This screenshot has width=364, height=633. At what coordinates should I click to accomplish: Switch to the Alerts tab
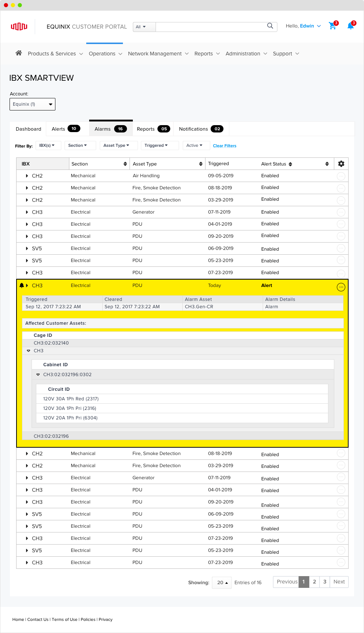coord(68,129)
